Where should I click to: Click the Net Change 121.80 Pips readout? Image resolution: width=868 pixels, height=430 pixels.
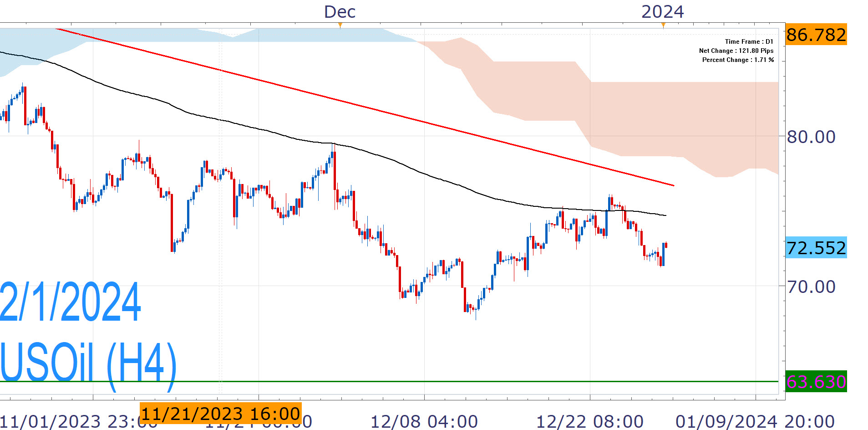pos(736,51)
